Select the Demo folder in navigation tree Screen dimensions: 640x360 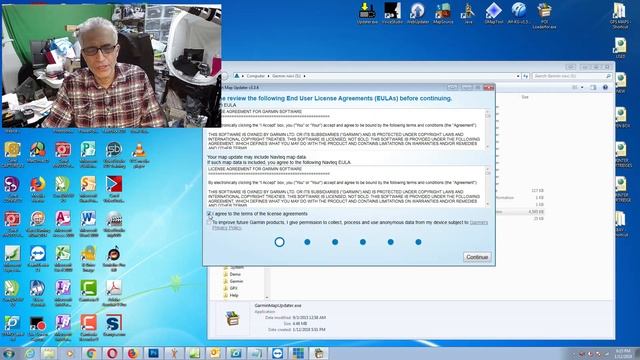point(235,274)
